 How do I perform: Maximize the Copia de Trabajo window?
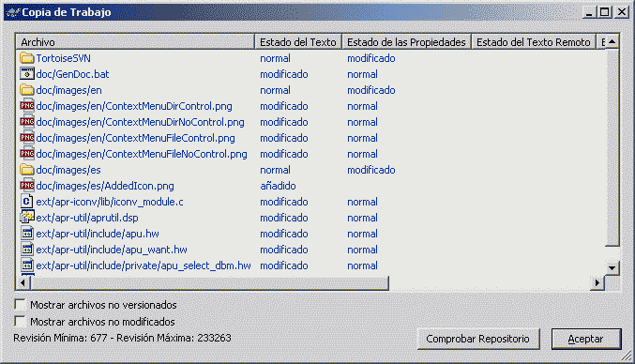(x=604, y=12)
